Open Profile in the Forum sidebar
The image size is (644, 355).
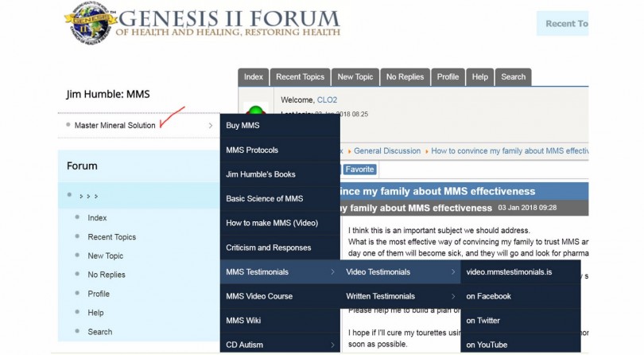click(x=99, y=294)
